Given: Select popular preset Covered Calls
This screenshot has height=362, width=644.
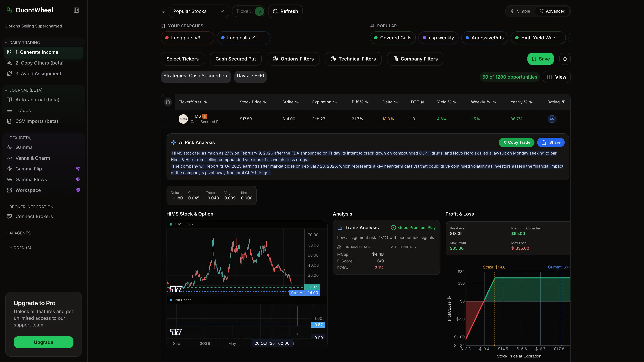Looking at the screenshot, I should pyautogui.click(x=392, y=38).
